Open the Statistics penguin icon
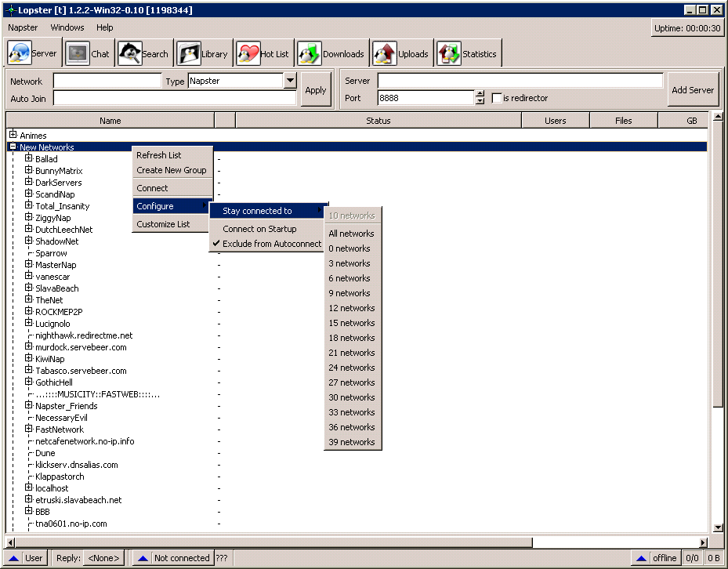 point(449,53)
